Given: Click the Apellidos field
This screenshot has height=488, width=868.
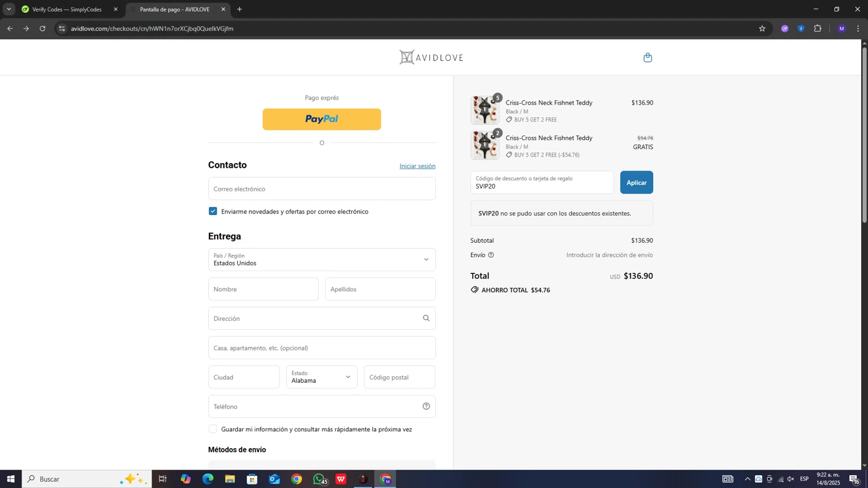Looking at the screenshot, I should (380, 289).
